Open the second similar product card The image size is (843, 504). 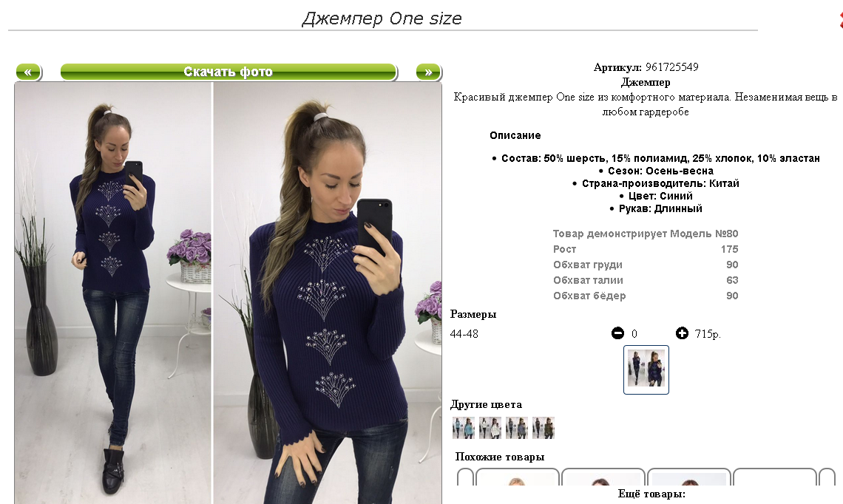pos(603,477)
